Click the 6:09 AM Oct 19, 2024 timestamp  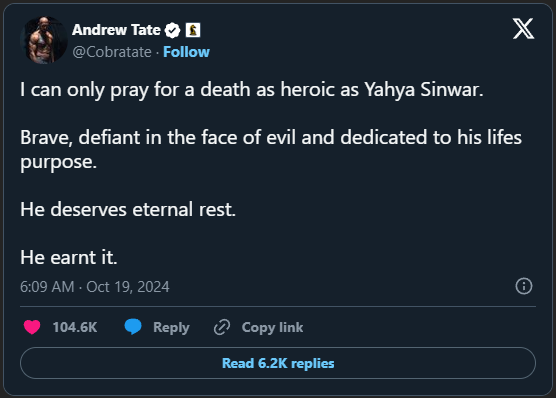[x=95, y=287]
